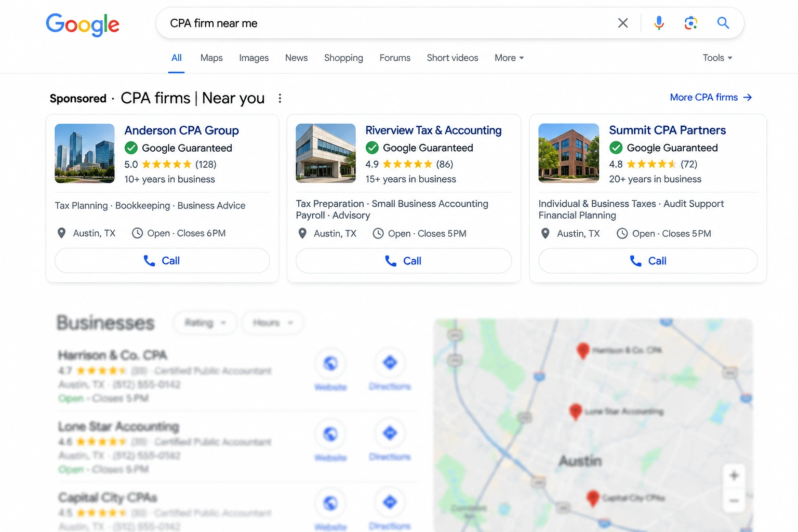Open the More CPA firms link
Image resolution: width=798 pixels, height=532 pixels.
click(x=711, y=98)
